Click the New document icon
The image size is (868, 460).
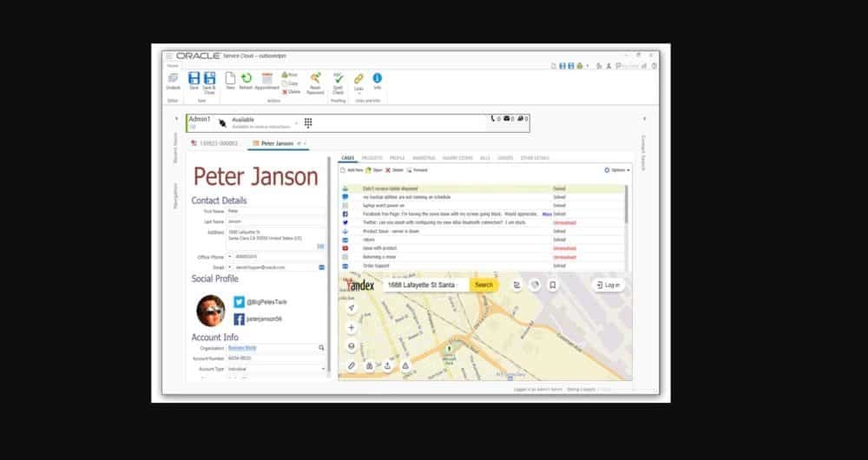(230, 78)
